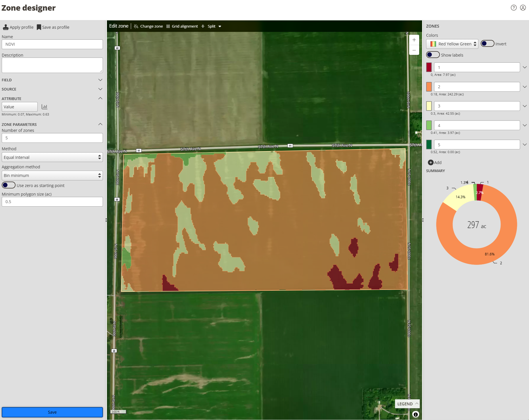Image resolution: width=529 pixels, height=420 pixels.
Task: Open the help question mark icon
Action: click(x=514, y=8)
